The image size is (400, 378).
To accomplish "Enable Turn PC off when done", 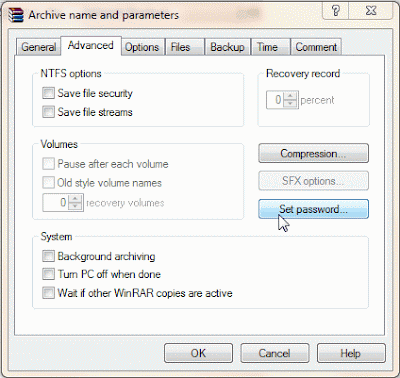I will pos(48,274).
